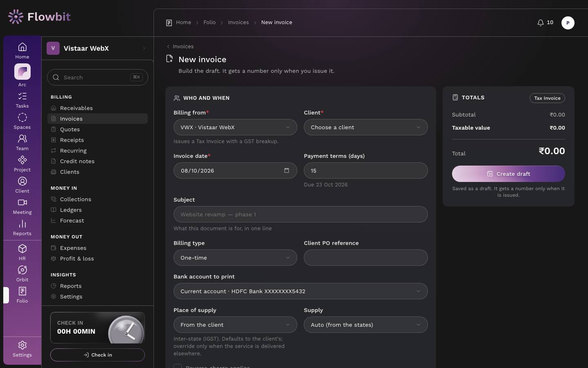This screenshot has height=368, width=588.
Task: Focus the sidebar Search box
Action: [x=98, y=77]
